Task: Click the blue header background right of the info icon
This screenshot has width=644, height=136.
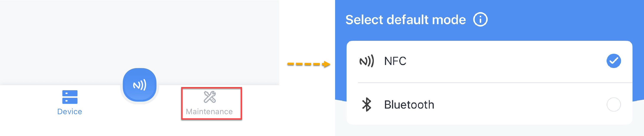Action: tap(563, 20)
